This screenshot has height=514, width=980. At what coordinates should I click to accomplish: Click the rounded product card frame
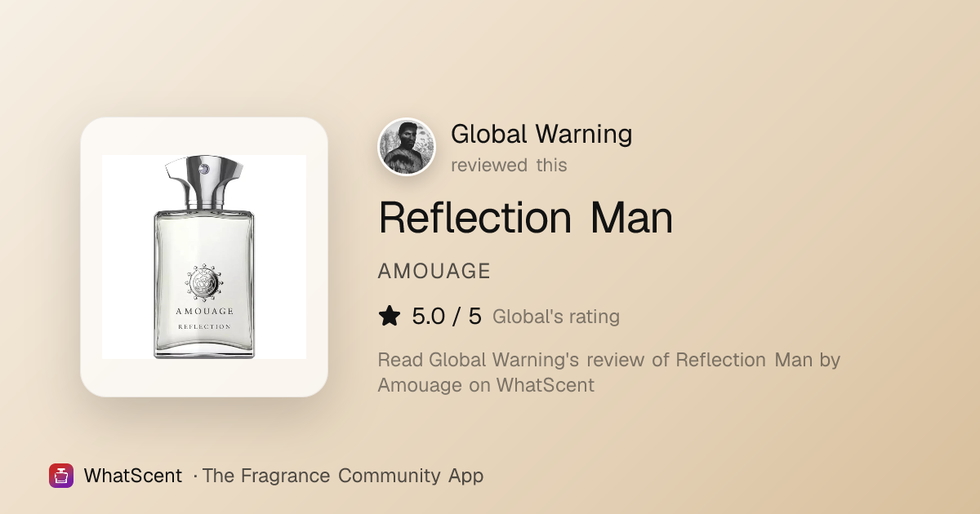[x=204, y=257]
